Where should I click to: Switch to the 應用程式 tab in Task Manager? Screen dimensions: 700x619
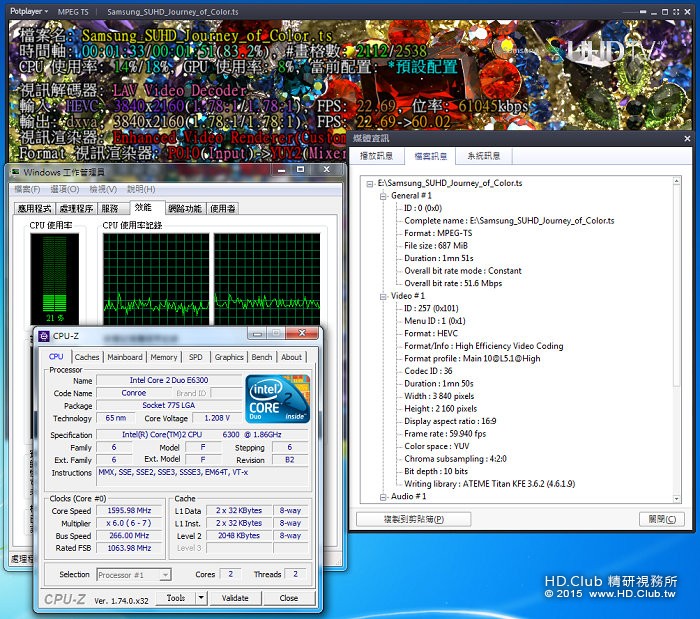34,208
